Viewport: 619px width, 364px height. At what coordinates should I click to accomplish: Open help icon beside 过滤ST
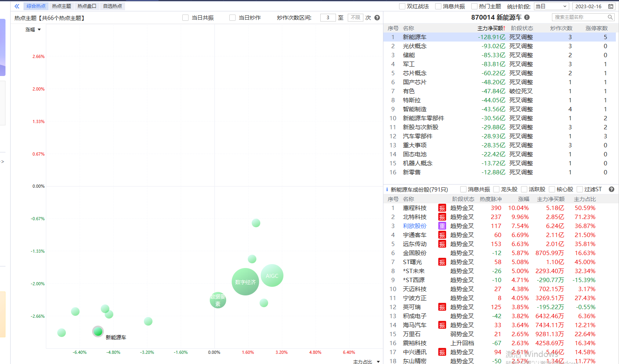click(x=612, y=189)
